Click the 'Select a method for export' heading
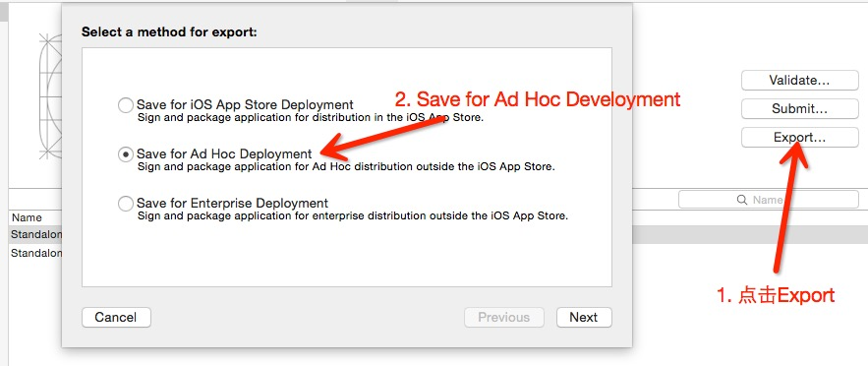Image resolution: width=868 pixels, height=366 pixels. [169, 32]
